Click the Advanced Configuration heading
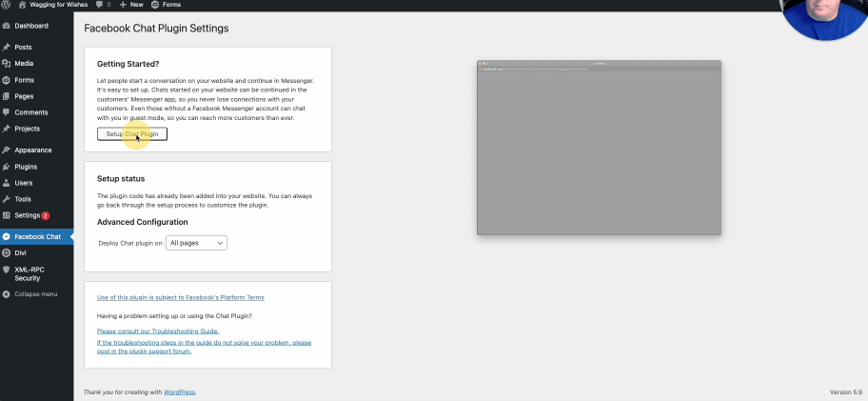 coord(142,222)
